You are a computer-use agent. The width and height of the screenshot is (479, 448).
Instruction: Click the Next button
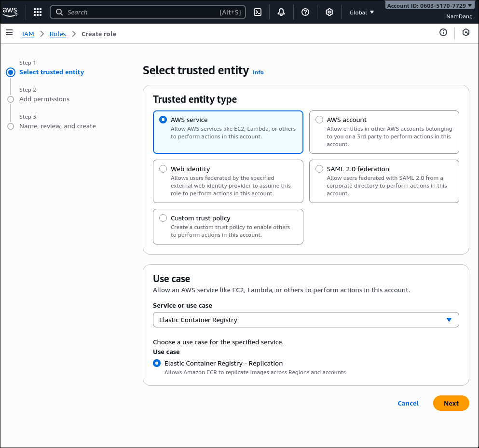(451, 403)
